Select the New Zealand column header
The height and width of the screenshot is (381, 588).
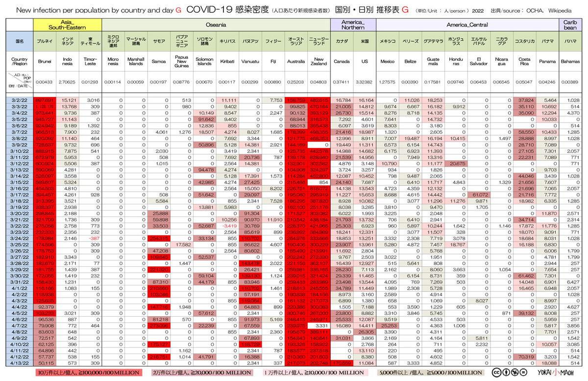point(318,62)
